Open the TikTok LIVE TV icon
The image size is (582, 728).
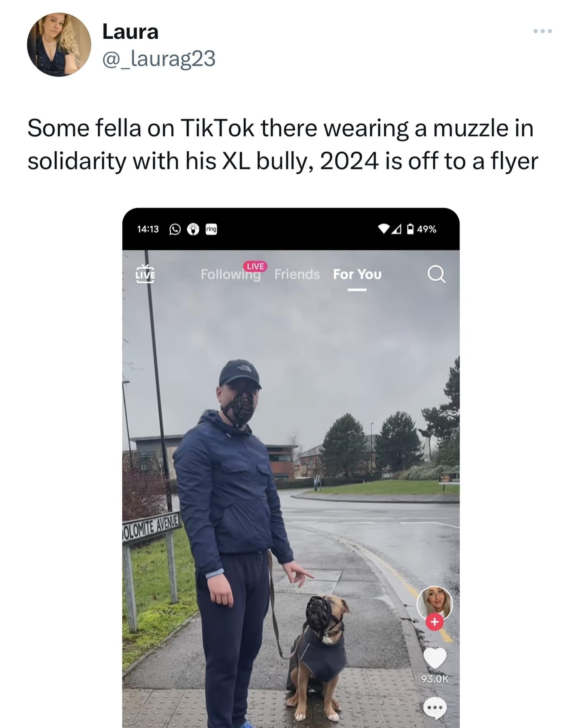[x=145, y=274]
